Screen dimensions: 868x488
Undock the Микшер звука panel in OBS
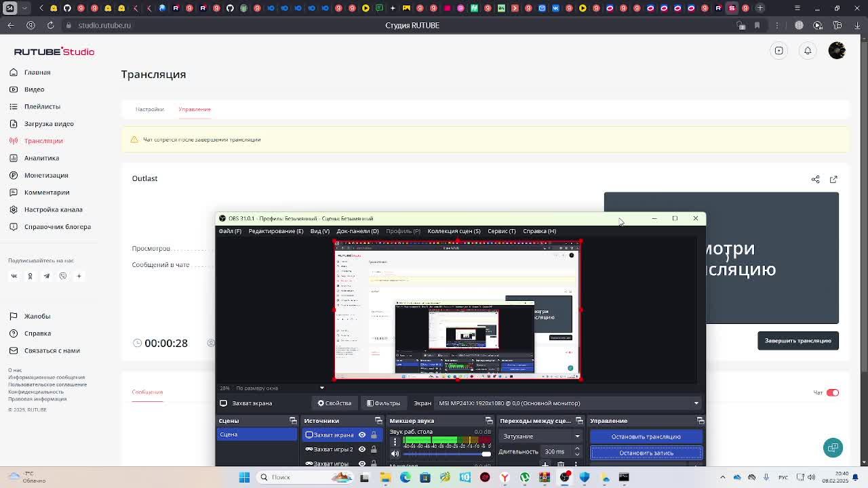pyautogui.click(x=490, y=421)
